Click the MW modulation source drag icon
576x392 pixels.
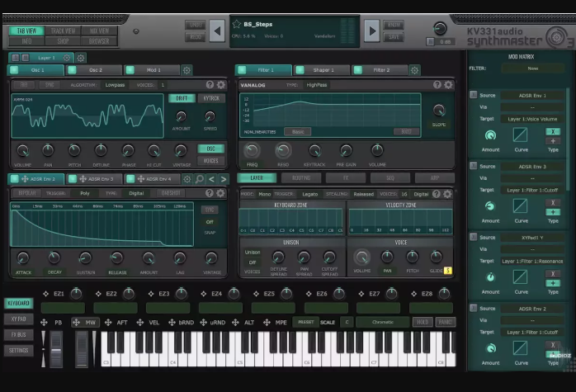[76, 323]
